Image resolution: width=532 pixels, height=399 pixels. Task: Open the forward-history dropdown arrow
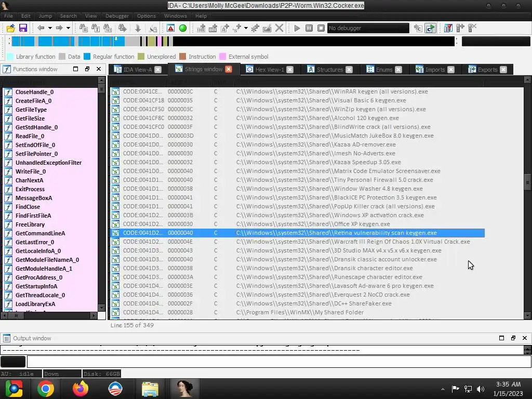[x=68, y=28]
